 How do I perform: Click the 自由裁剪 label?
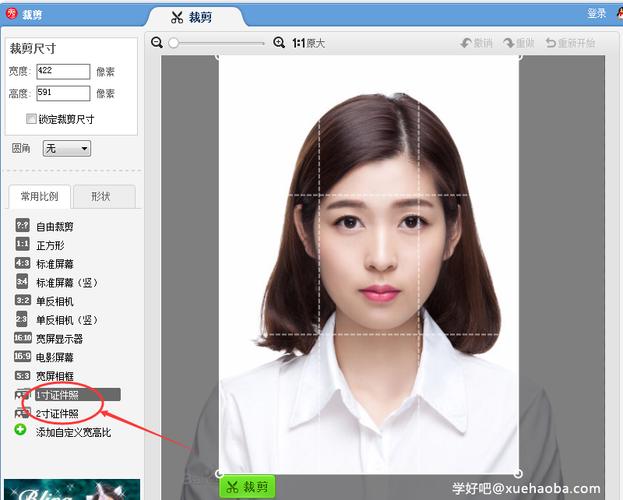tap(55, 227)
